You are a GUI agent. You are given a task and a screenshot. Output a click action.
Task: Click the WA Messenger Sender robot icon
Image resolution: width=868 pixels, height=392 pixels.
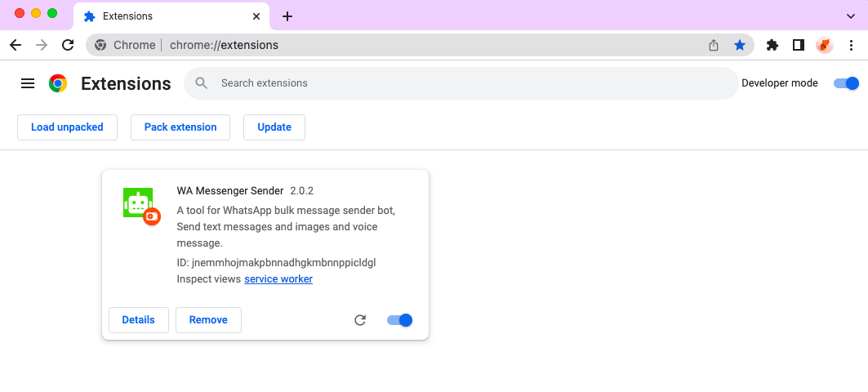point(138,203)
